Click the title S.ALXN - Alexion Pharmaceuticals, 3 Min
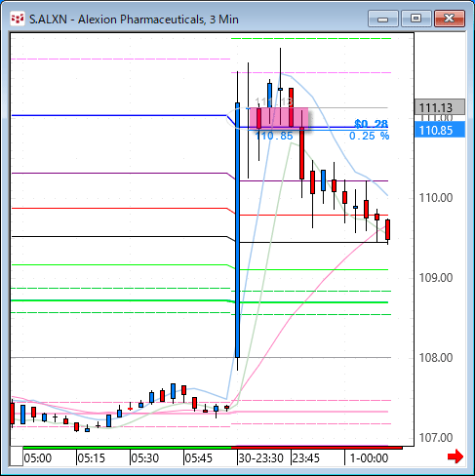475x476 pixels. pos(134,20)
